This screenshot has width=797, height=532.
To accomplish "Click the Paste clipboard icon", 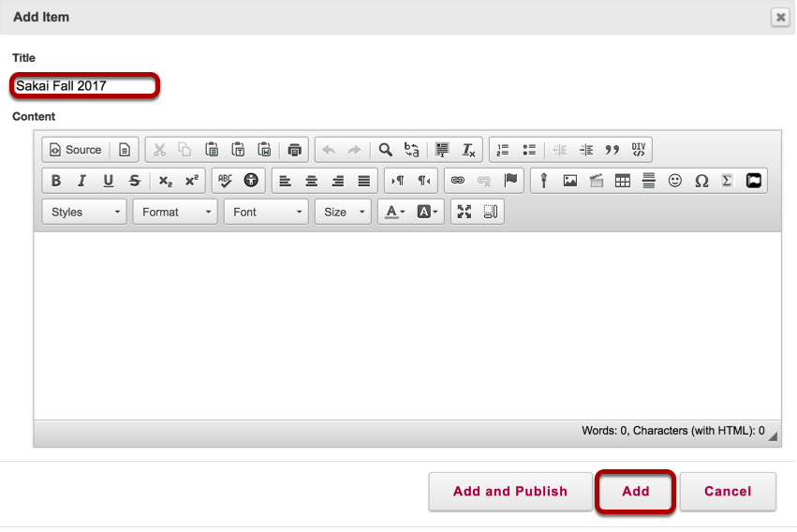I will (x=212, y=150).
